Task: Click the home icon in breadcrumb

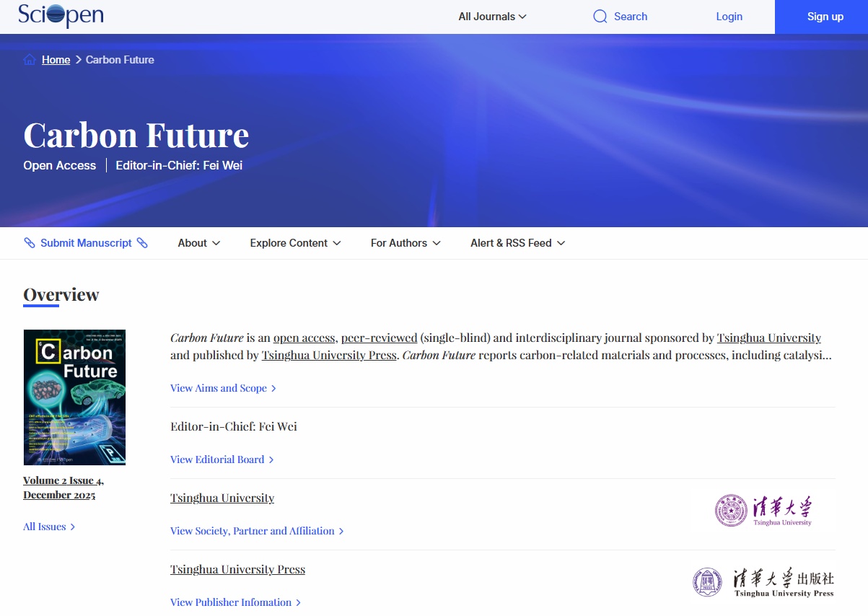Action: tap(30, 60)
